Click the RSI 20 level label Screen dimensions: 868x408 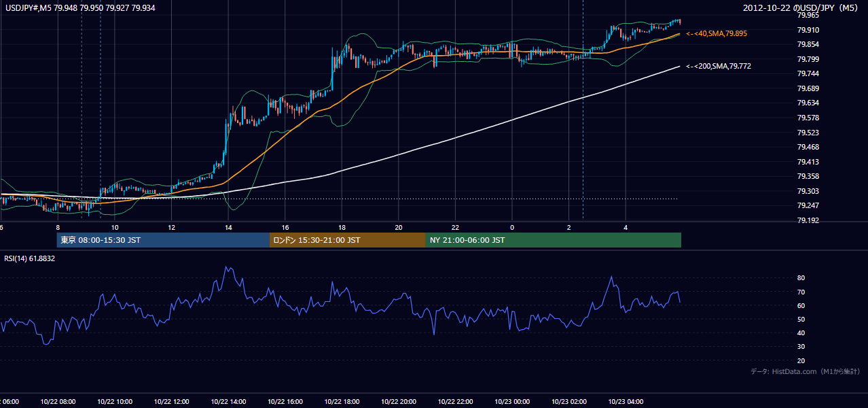click(x=801, y=360)
